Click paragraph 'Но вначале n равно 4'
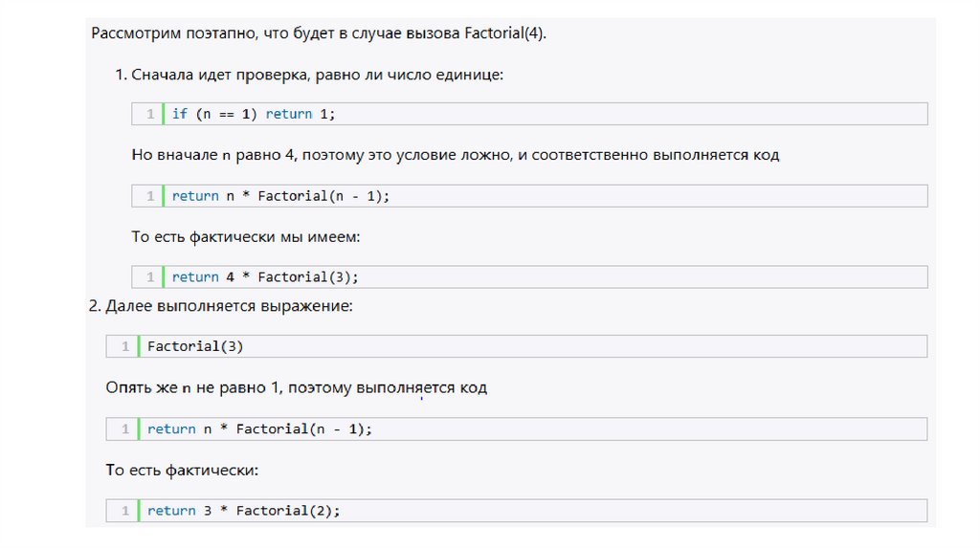980x549 pixels. pyautogui.click(x=455, y=154)
